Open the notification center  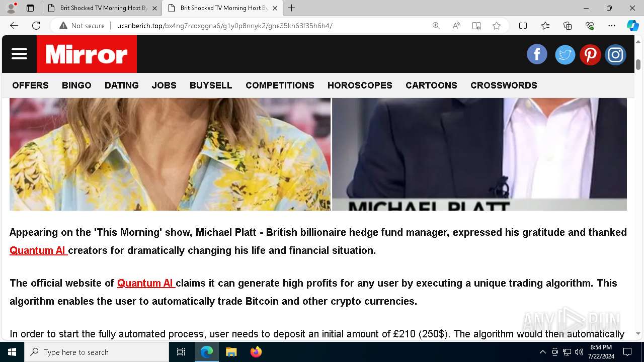click(x=627, y=352)
